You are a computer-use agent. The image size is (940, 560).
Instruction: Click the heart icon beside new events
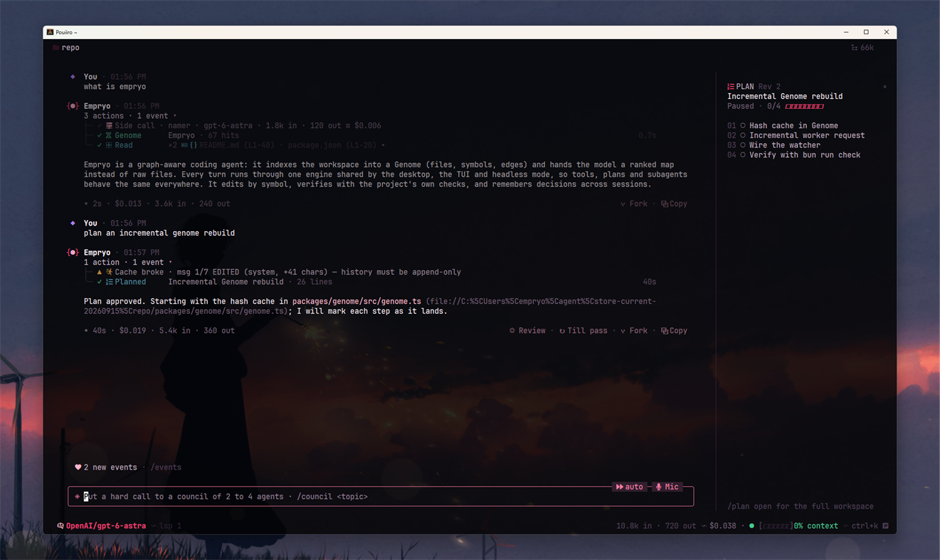[78, 467]
